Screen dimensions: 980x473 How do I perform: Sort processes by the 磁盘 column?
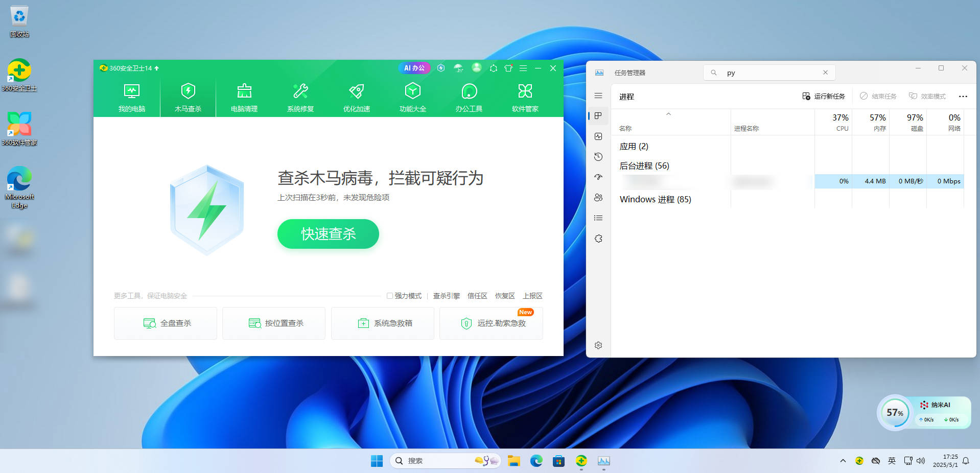tap(908, 123)
